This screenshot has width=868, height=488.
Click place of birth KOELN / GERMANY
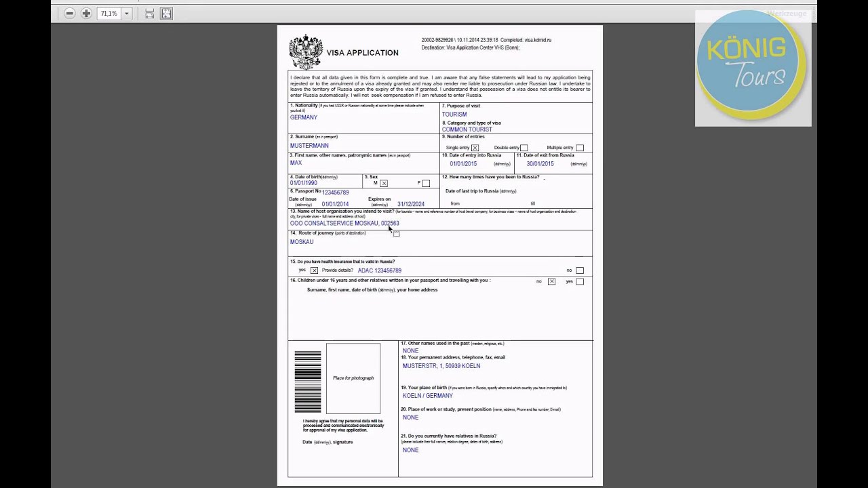pos(428,396)
